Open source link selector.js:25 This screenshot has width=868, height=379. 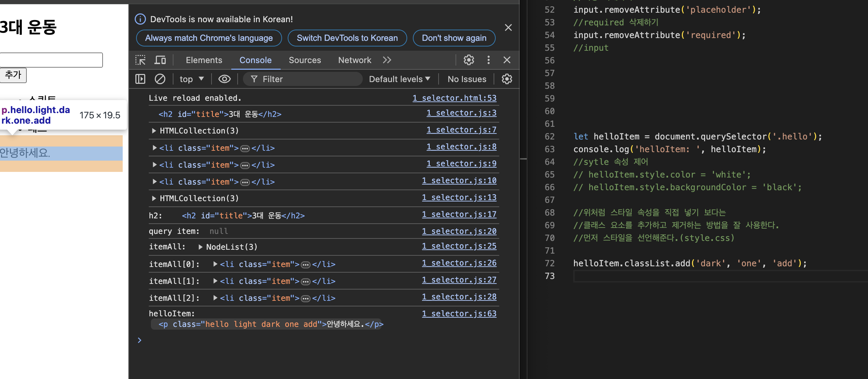459,246
